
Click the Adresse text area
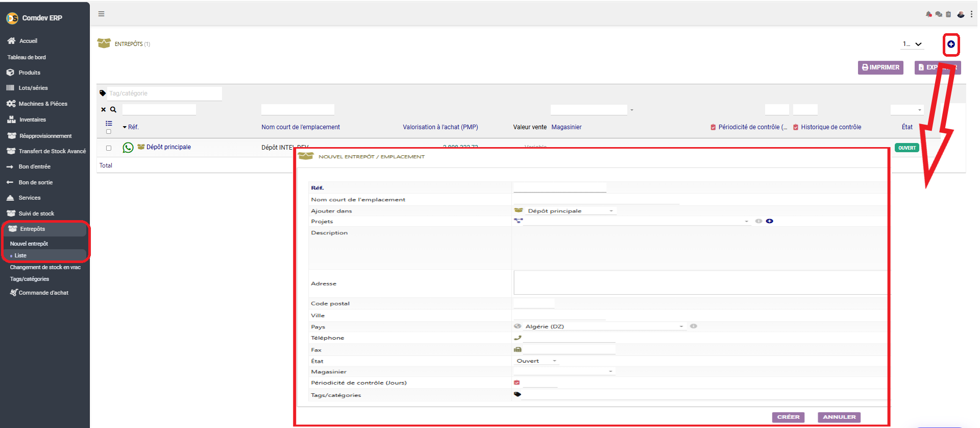tap(701, 282)
